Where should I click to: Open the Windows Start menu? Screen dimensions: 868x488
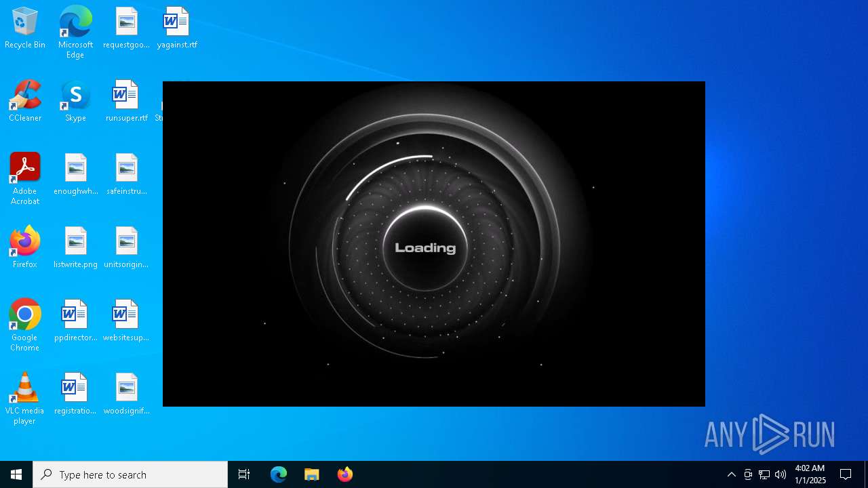(x=16, y=474)
